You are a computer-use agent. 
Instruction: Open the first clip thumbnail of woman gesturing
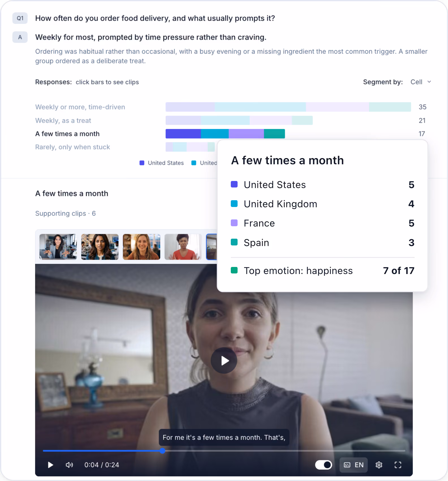[58, 247]
